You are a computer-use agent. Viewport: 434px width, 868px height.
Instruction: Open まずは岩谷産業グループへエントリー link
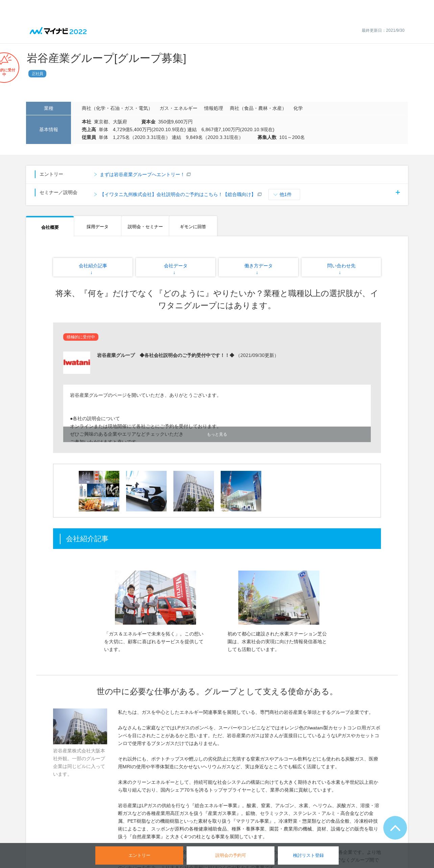pyautogui.click(x=142, y=174)
